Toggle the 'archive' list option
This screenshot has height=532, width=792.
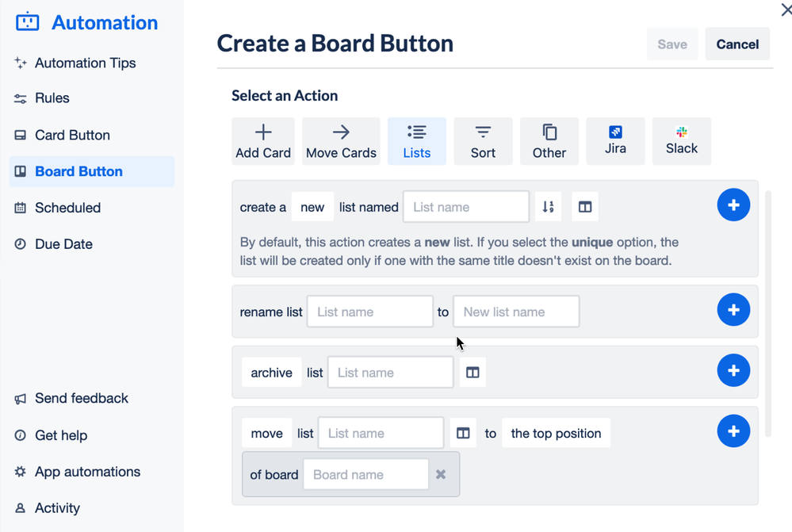pyautogui.click(x=272, y=373)
